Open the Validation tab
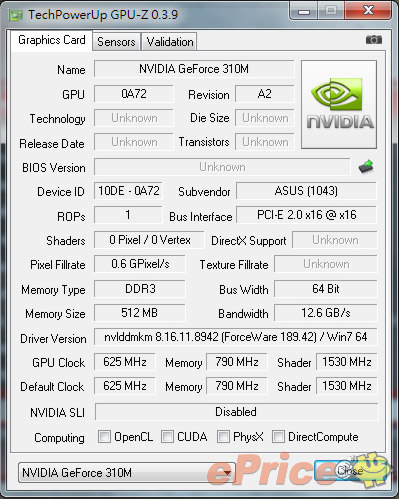The width and height of the screenshot is (399, 499). point(170,42)
